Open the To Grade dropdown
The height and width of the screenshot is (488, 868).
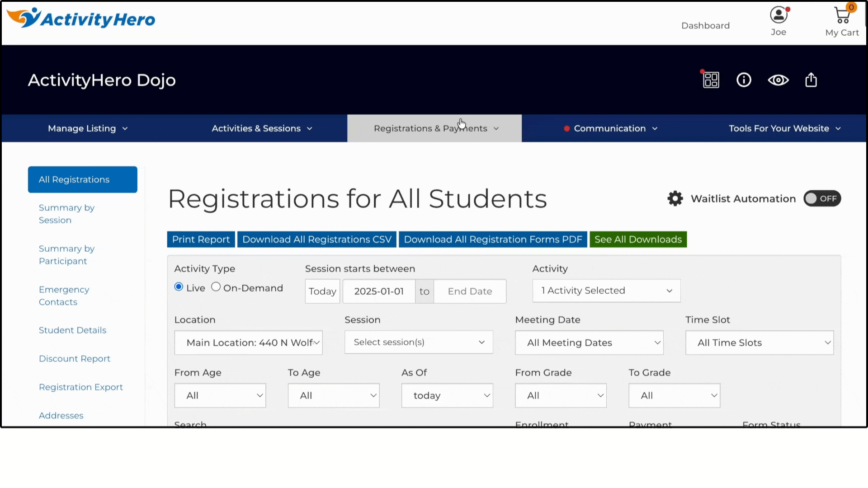(x=674, y=395)
